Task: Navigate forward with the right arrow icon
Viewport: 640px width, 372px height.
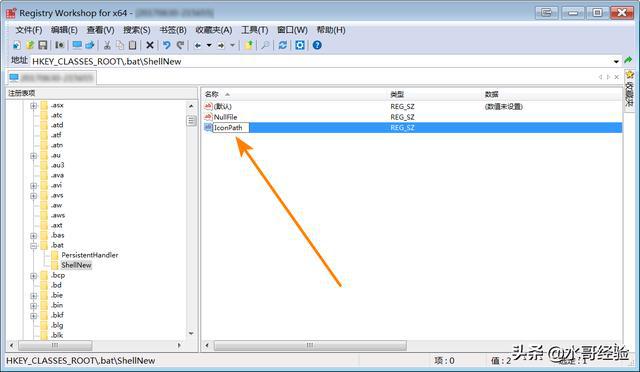Action: coord(221,45)
